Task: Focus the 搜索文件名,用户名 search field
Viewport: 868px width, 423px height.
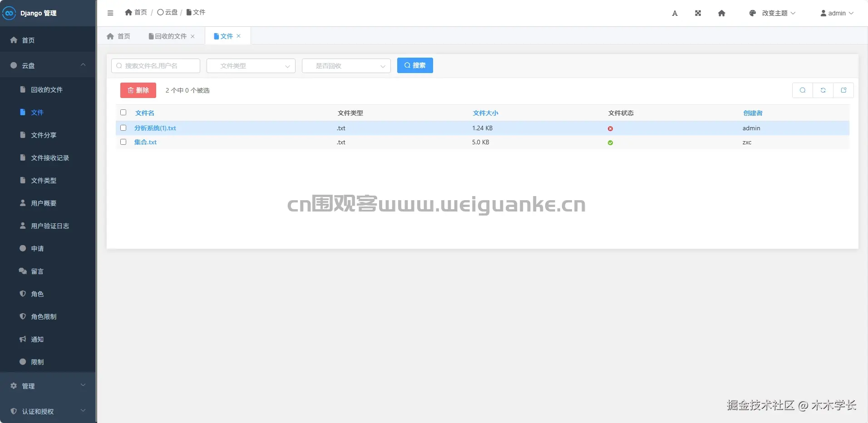Action: tap(156, 66)
